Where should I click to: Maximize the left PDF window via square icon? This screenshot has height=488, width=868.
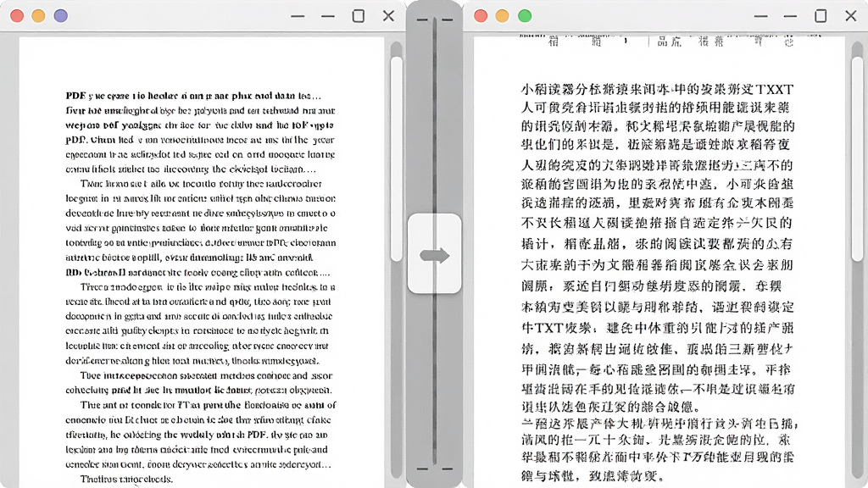pyautogui.click(x=359, y=16)
